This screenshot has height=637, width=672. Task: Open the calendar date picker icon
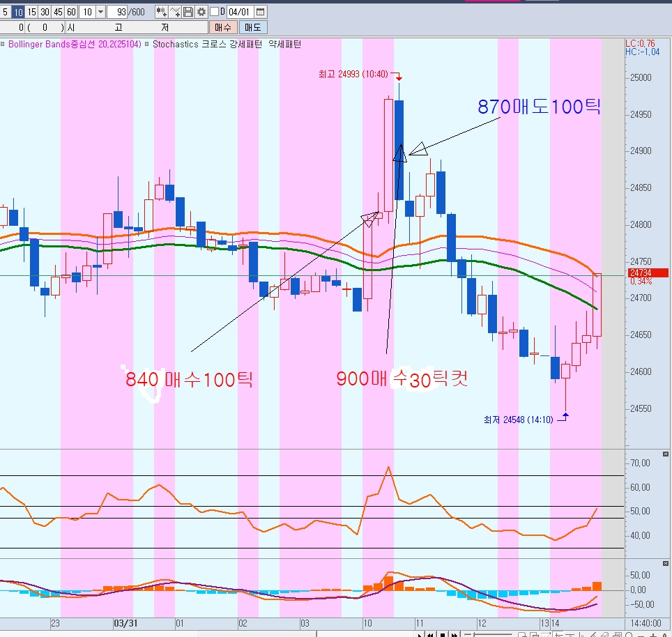(260, 12)
